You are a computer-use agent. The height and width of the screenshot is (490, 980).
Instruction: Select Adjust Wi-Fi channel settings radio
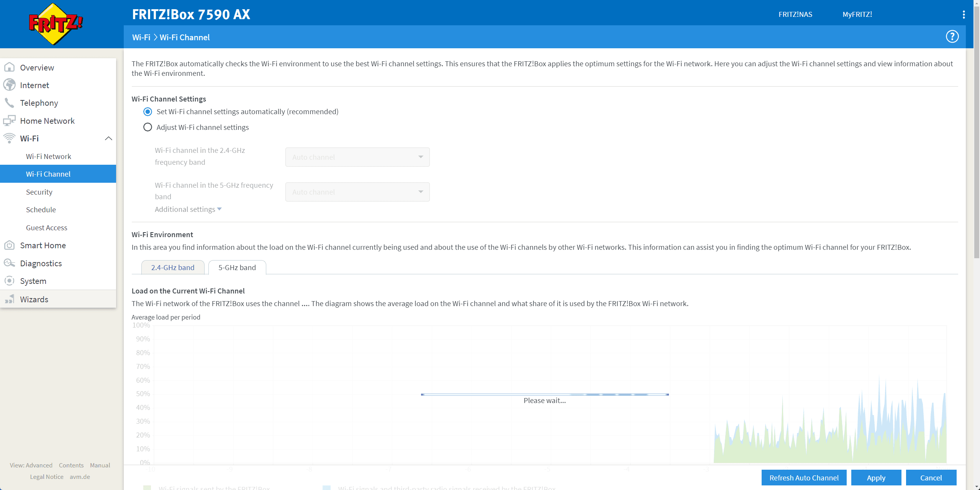click(147, 127)
